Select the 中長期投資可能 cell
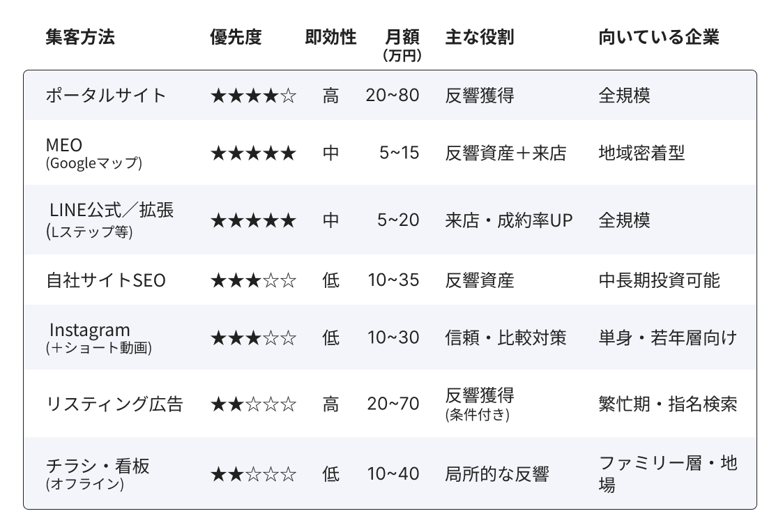 [x=659, y=280]
